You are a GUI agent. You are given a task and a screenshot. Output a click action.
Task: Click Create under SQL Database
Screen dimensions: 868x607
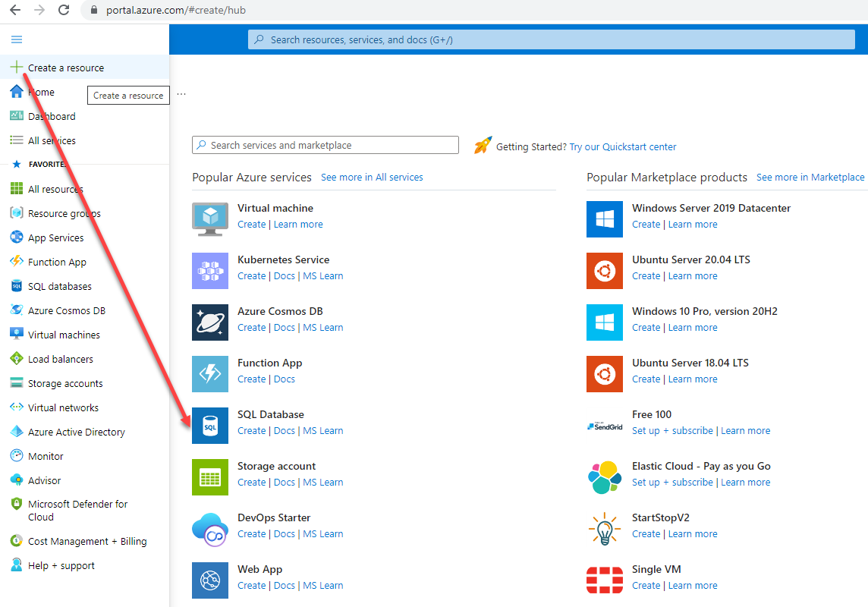[251, 430]
